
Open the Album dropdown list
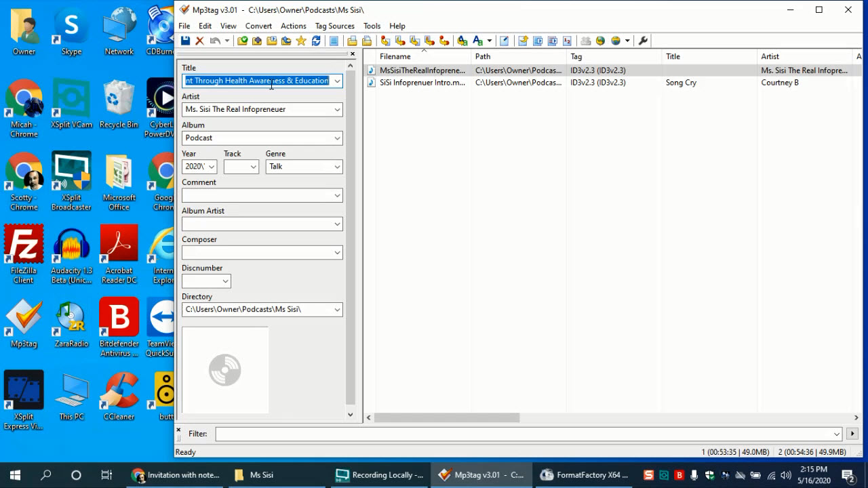pyautogui.click(x=337, y=138)
